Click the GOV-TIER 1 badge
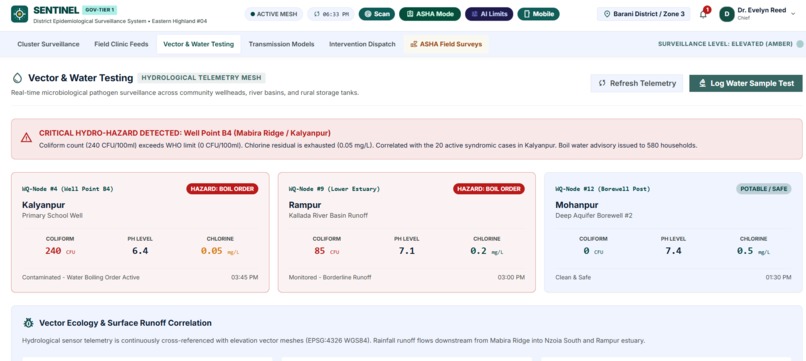The height and width of the screenshot is (361, 806). click(x=100, y=10)
